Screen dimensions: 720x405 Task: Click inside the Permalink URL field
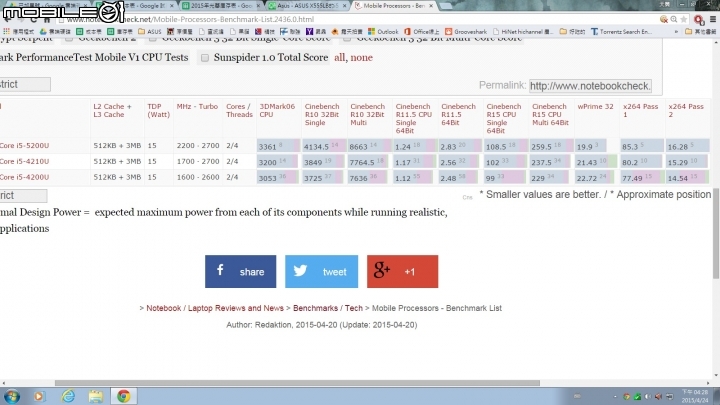point(590,86)
